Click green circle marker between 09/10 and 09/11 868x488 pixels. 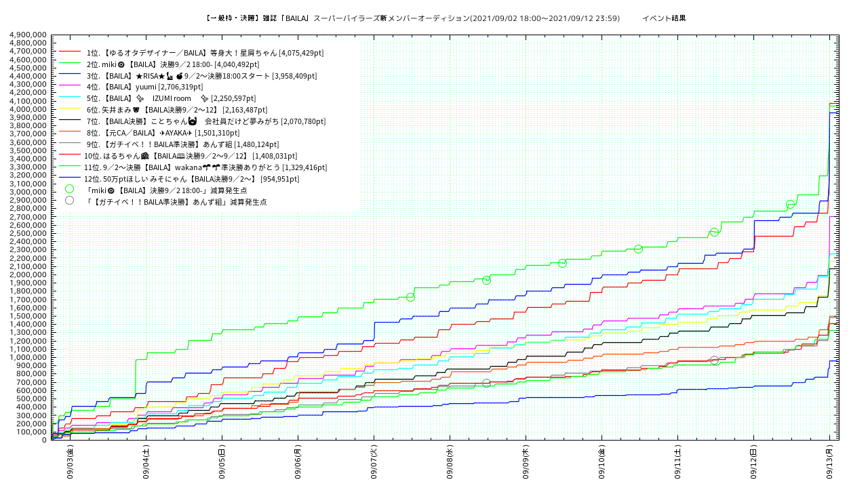coord(638,249)
